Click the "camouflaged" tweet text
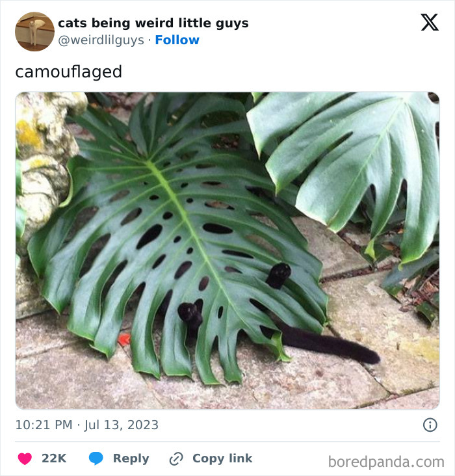Screen dimensions: 455x476 (68, 72)
